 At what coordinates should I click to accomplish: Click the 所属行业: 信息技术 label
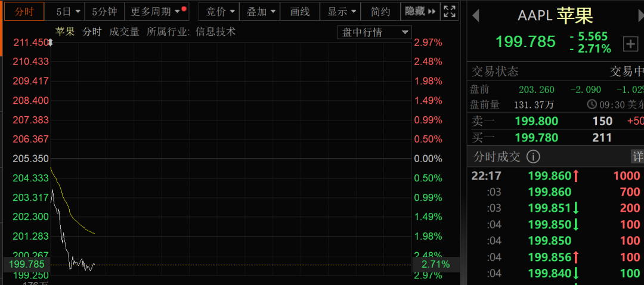tap(191, 32)
